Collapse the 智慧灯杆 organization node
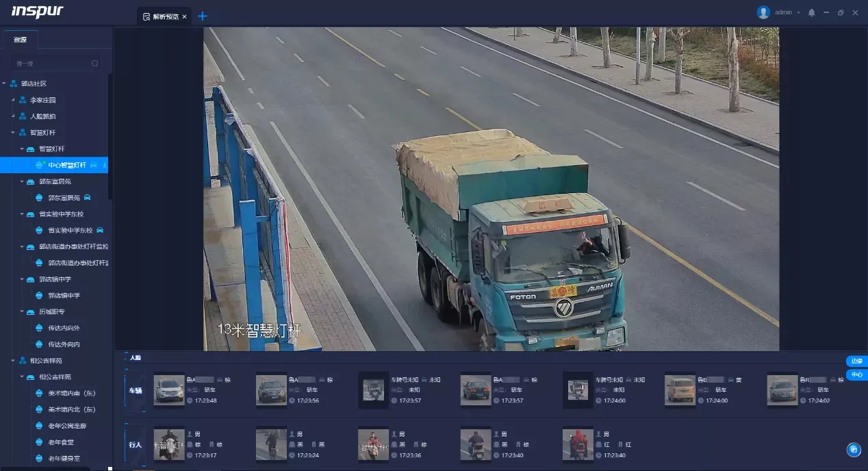Screen dimensions: 868x471 pyautogui.click(x=12, y=133)
